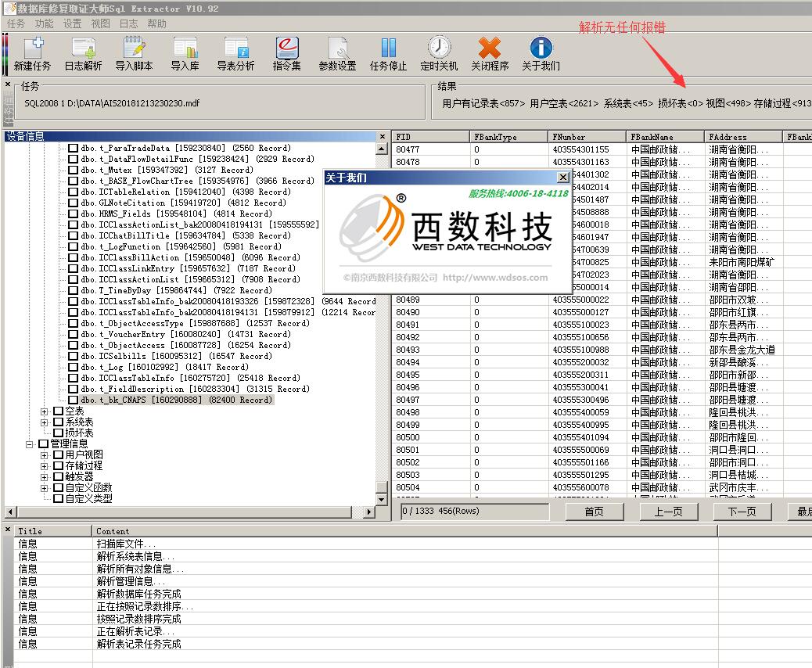Expand the 触发器 node
Viewport: 812px width, 668px height.
pos(44,477)
